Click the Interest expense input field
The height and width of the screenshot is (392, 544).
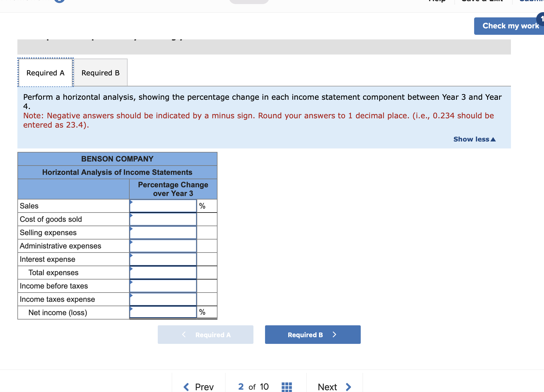click(x=163, y=259)
